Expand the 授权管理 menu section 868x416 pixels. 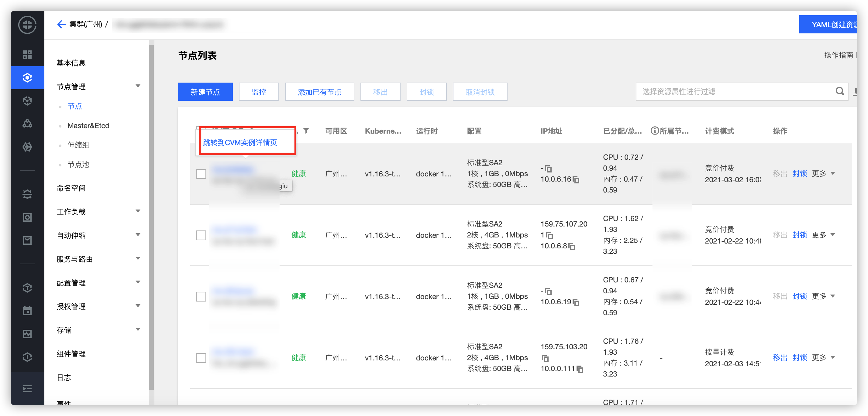138,306
